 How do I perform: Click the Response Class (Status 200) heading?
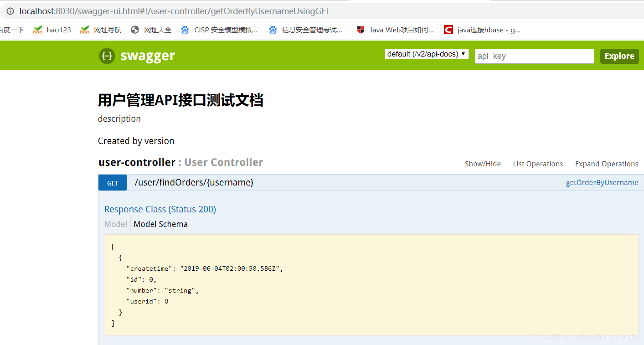pos(160,209)
